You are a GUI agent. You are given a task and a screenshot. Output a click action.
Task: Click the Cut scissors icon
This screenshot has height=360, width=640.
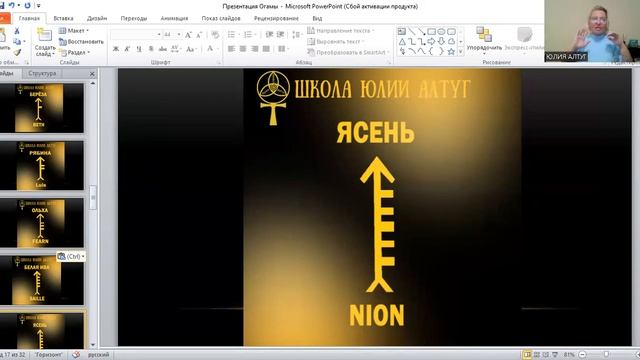[17, 31]
